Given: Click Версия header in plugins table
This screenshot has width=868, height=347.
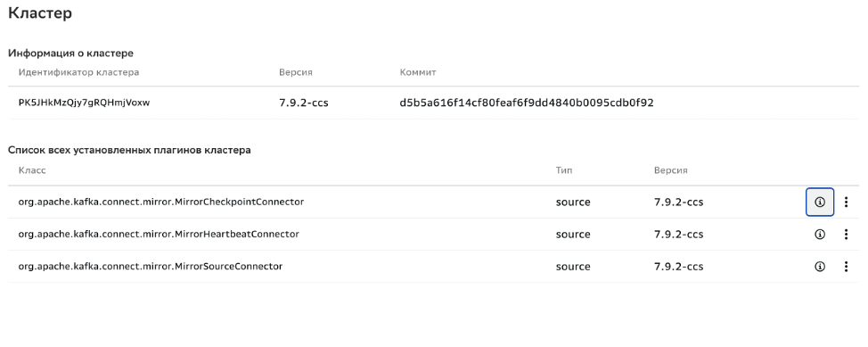Looking at the screenshot, I should [x=670, y=170].
